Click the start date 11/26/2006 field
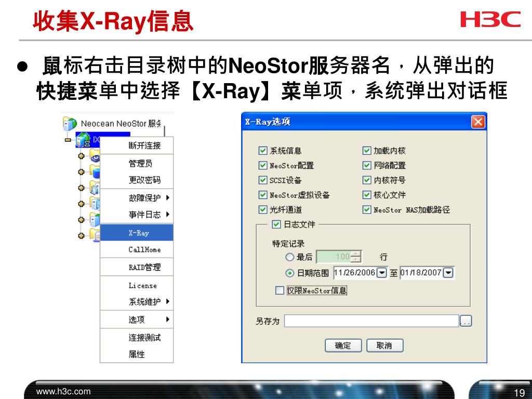Viewport: 532px width, 399px height. click(x=355, y=272)
